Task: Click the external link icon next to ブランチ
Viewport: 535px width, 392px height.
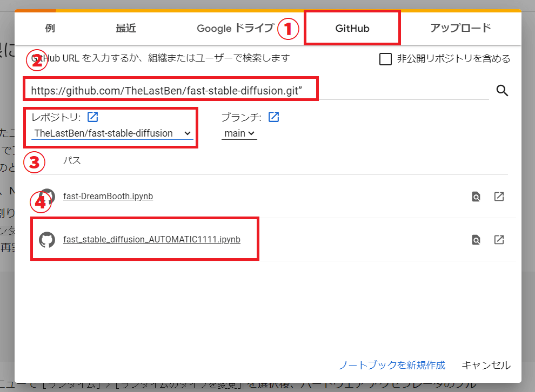Action: pyautogui.click(x=273, y=117)
